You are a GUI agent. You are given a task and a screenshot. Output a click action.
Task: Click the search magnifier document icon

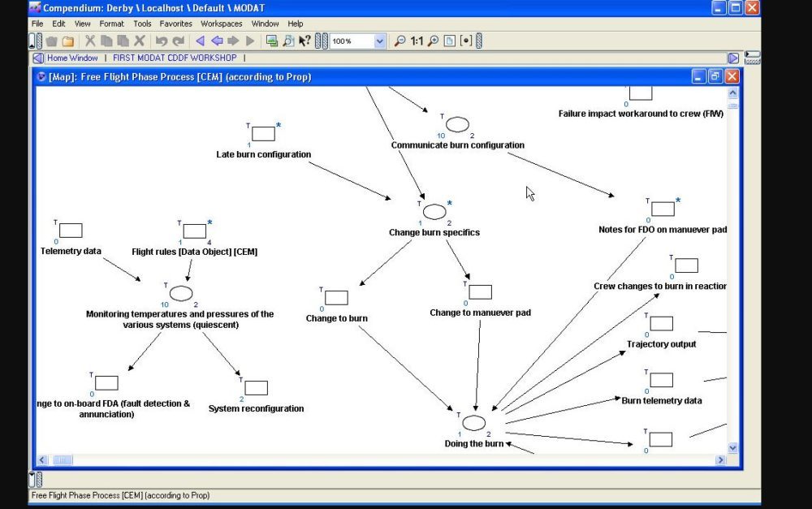pos(288,41)
